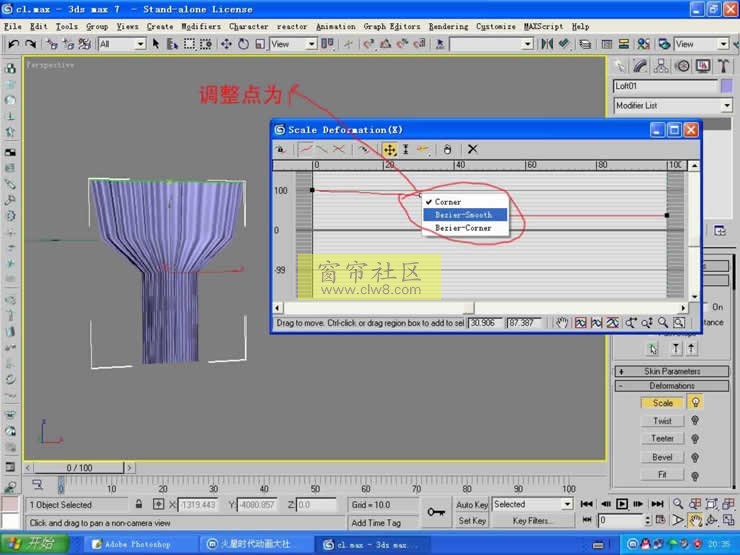Viewport: 740px width, 555px height.
Task: Click Insert Corner Point tool
Action: coord(422,150)
